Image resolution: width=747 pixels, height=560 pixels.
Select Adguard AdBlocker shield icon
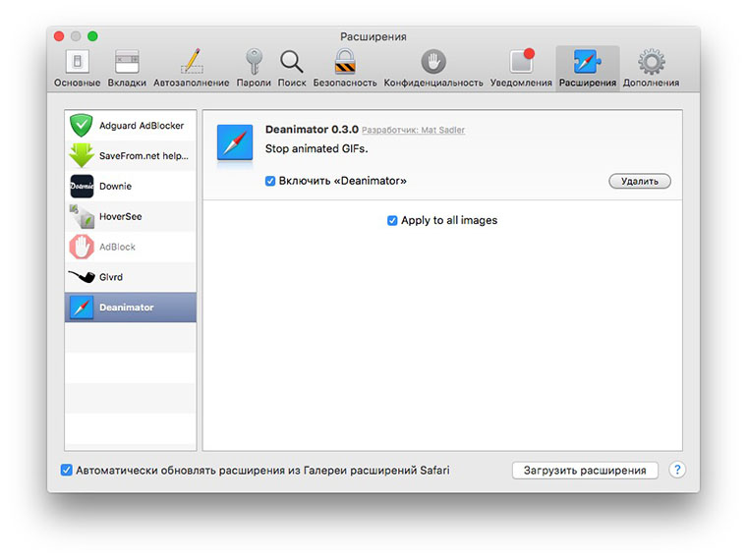coord(82,125)
